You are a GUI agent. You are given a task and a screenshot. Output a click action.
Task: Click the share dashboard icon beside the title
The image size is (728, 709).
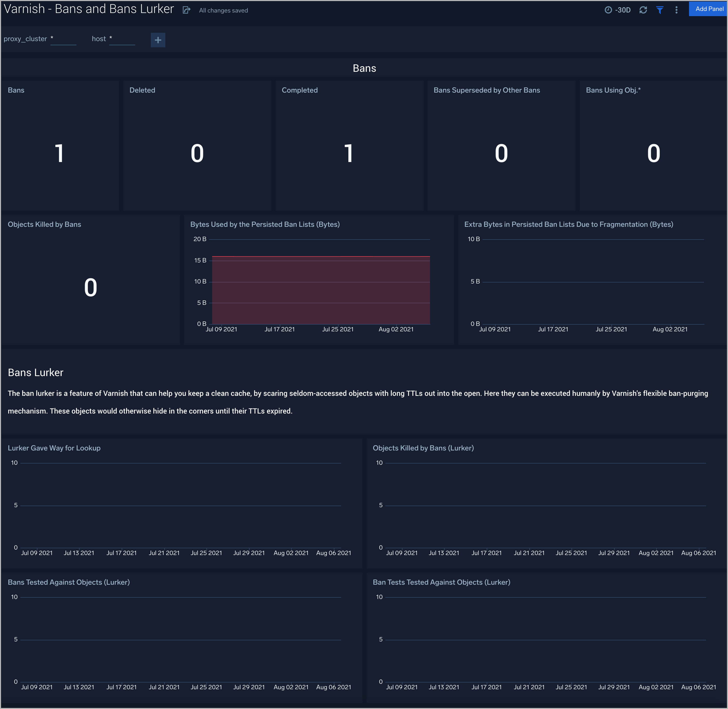pos(186,10)
